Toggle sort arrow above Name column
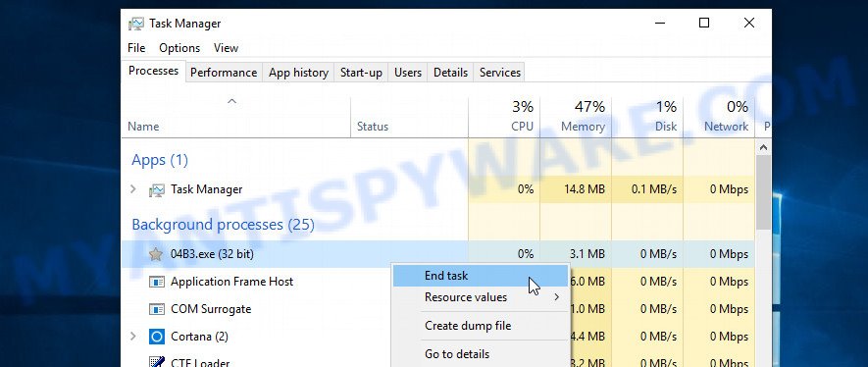868x367 pixels. point(232,101)
